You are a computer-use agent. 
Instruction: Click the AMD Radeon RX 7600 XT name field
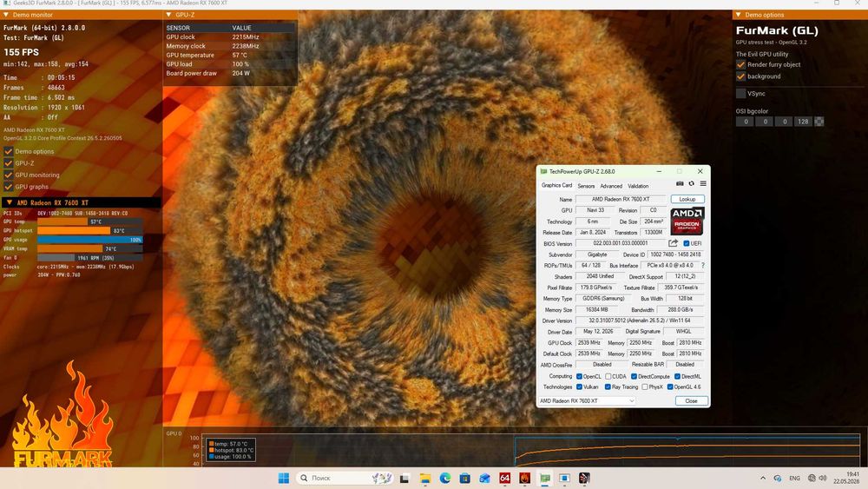621,199
